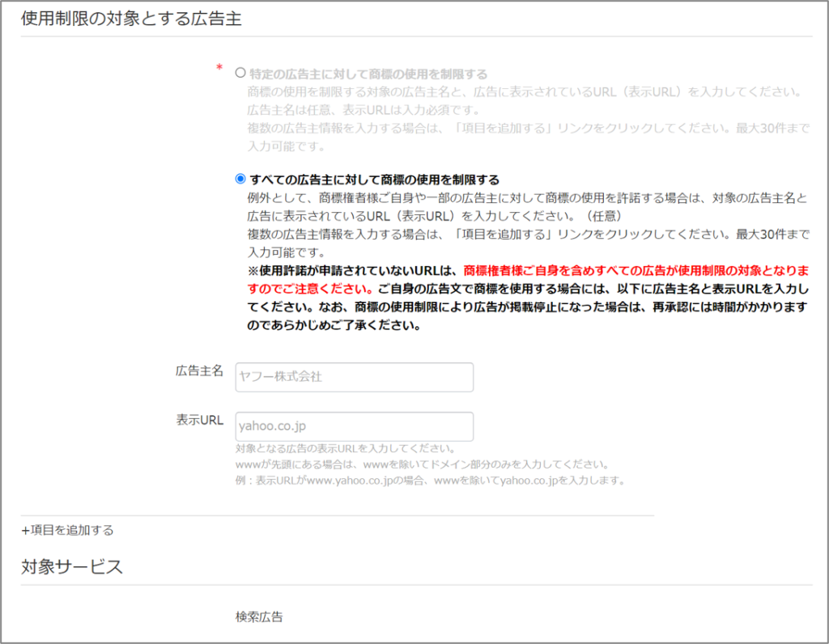
Task: Click the greyed text 広告主名は任意、表示URLは入力必須です
Action: 363,110
